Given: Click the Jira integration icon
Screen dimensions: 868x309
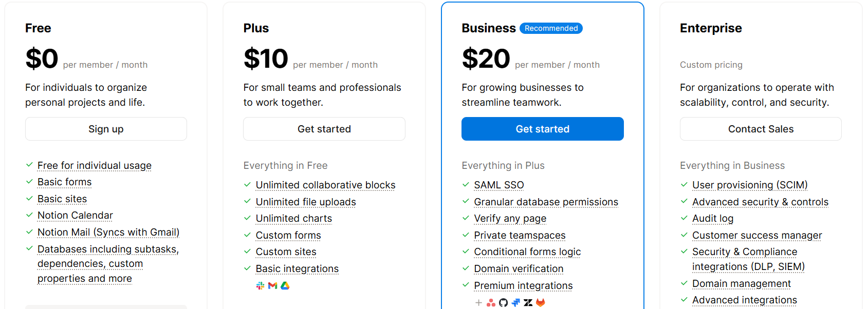Looking at the screenshot, I should [515, 303].
